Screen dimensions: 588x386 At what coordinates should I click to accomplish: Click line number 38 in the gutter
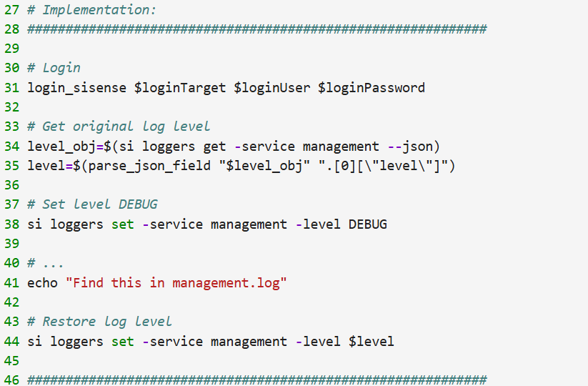click(11, 224)
